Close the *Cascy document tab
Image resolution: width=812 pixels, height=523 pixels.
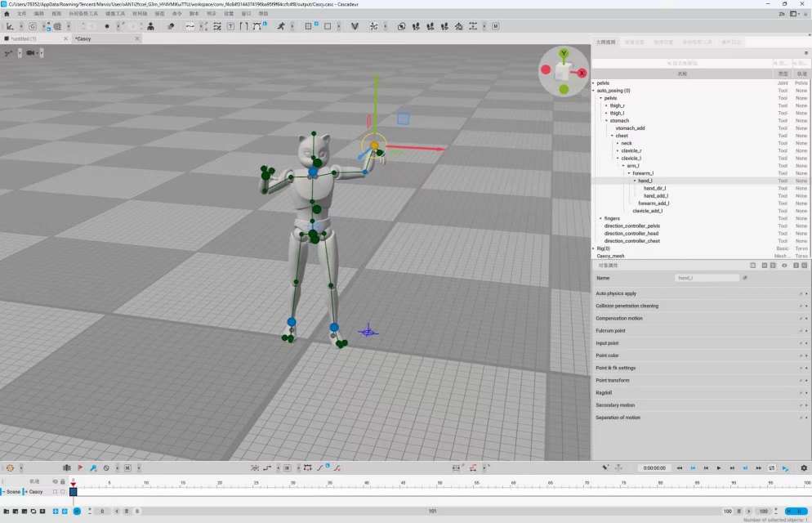pyautogui.click(x=137, y=39)
